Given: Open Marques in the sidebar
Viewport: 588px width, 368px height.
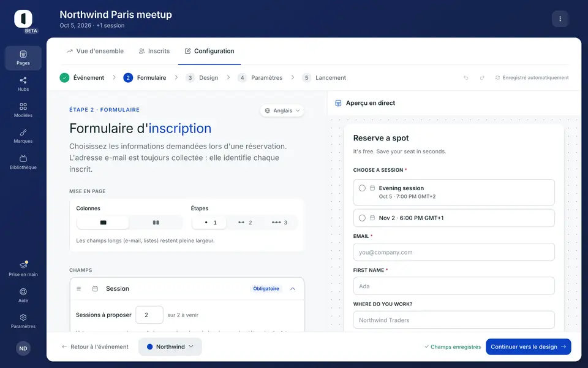Looking at the screenshot, I should click(23, 136).
